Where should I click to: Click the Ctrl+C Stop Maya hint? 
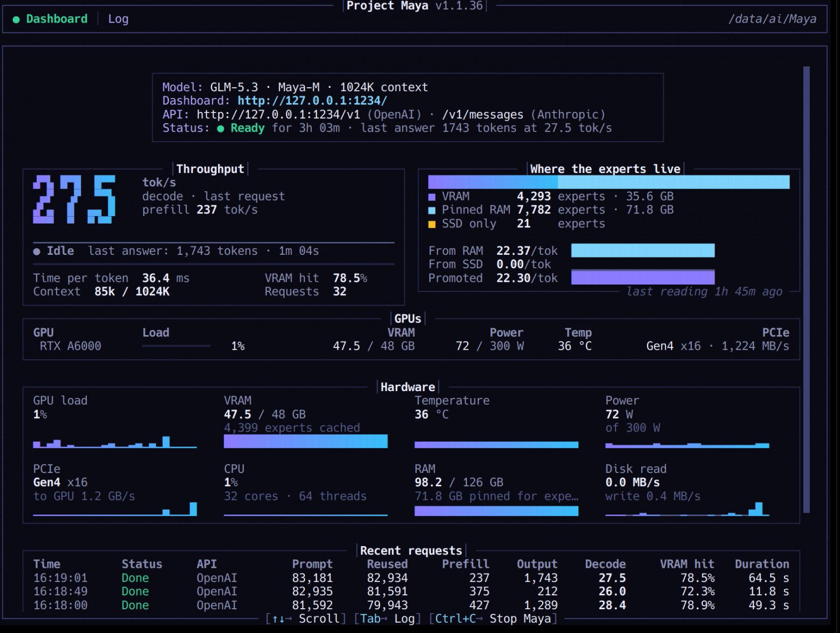tap(493, 619)
